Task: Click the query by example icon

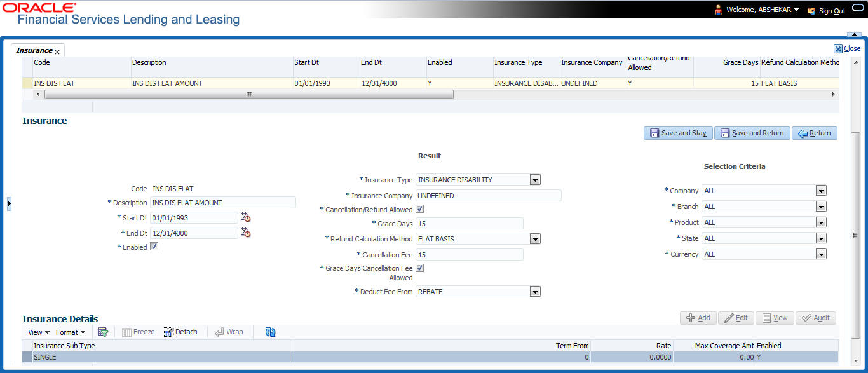Action: point(103,332)
